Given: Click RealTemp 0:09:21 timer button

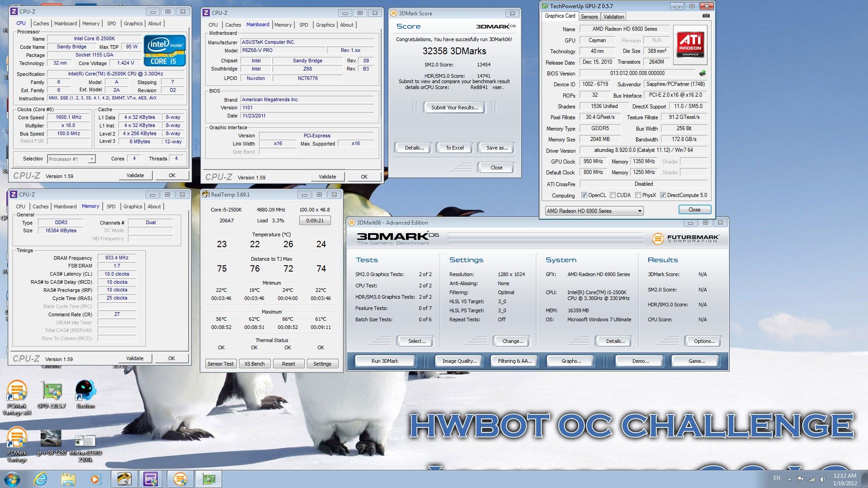Looking at the screenshot, I should coord(315,221).
